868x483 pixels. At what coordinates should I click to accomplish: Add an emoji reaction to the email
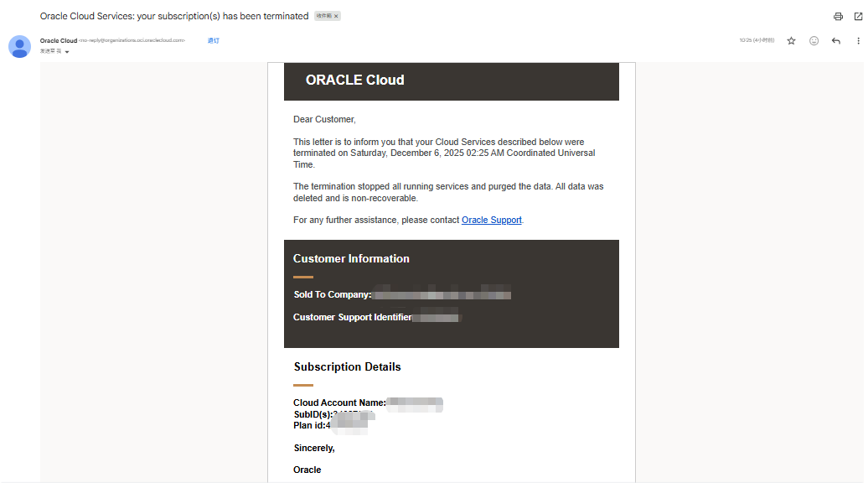click(814, 41)
